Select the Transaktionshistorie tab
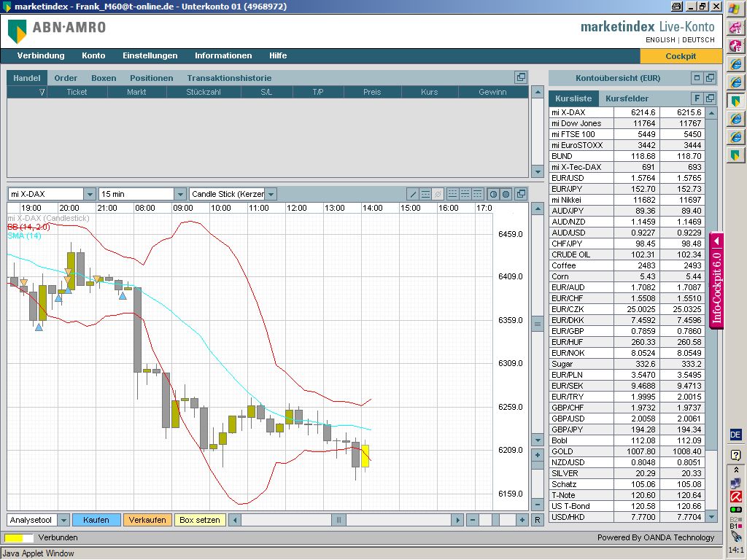The width and height of the screenshot is (747, 560). point(229,78)
